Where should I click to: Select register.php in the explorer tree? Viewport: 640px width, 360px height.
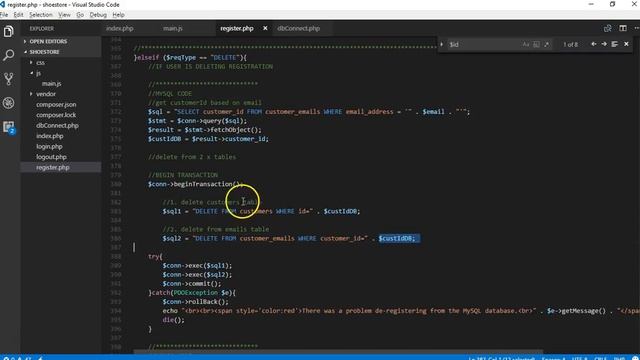[x=53, y=167]
